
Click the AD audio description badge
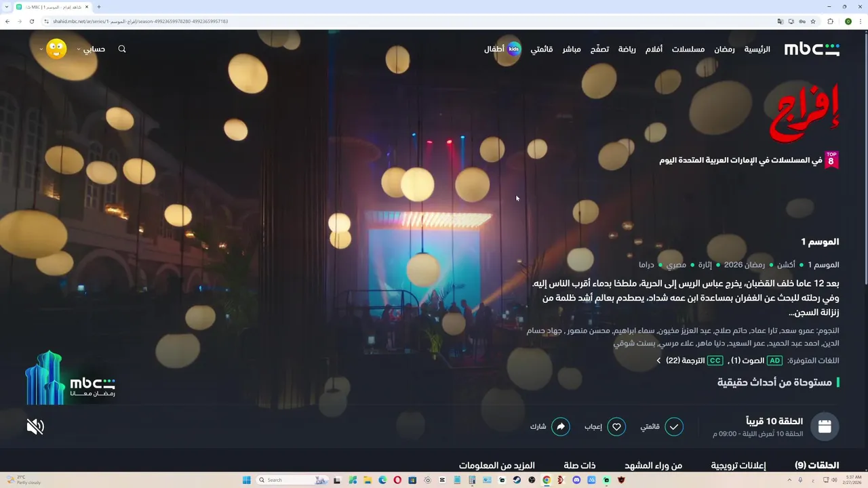[774, 361]
